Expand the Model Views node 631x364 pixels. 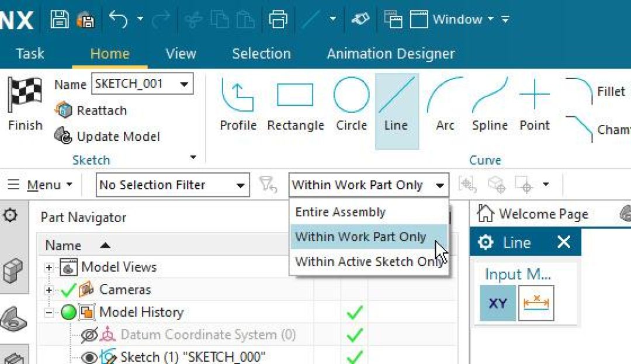(x=48, y=268)
